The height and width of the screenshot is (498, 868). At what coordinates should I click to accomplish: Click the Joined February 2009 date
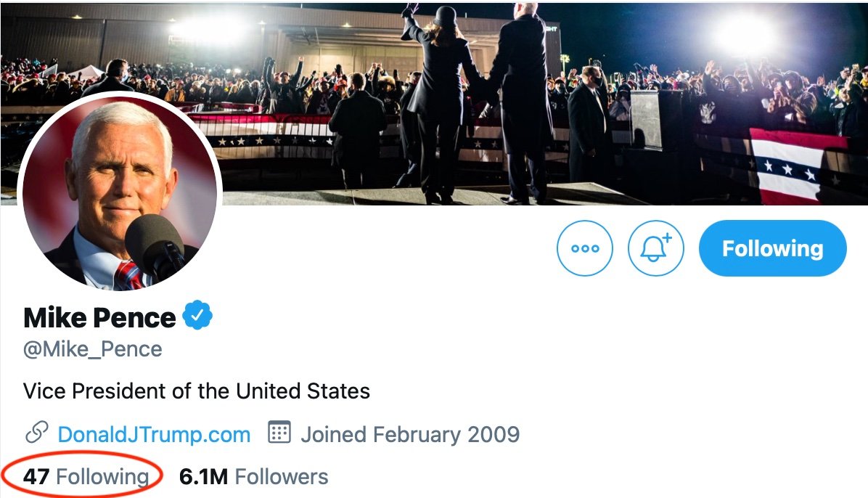point(410,434)
